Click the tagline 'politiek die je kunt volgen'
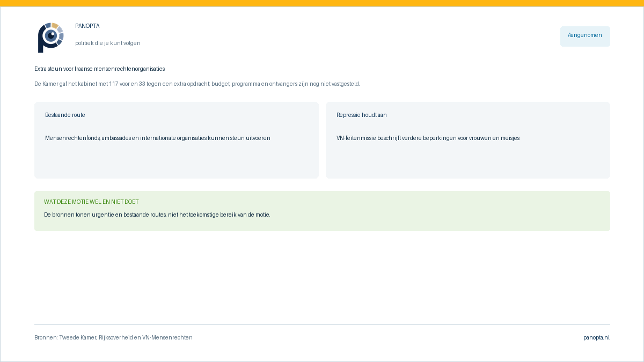The image size is (644, 362). pyautogui.click(x=108, y=43)
